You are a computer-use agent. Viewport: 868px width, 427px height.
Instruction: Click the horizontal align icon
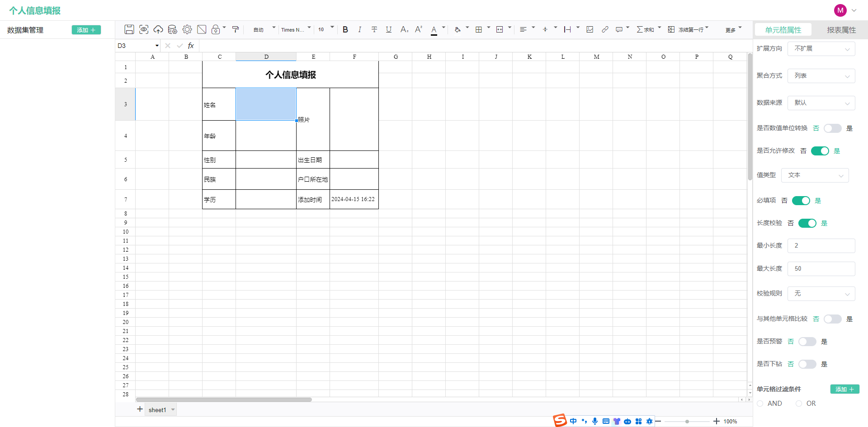pyautogui.click(x=523, y=29)
